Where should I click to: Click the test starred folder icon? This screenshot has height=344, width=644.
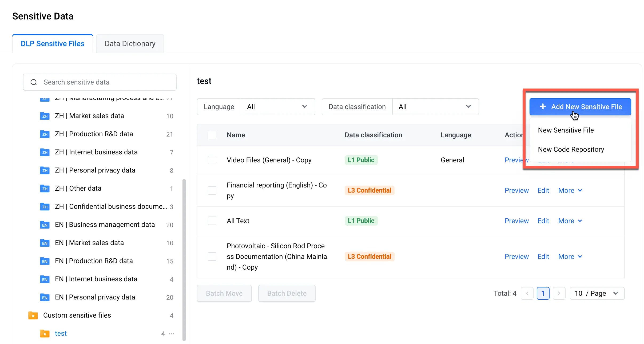pyautogui.click(x=45, y=334)
